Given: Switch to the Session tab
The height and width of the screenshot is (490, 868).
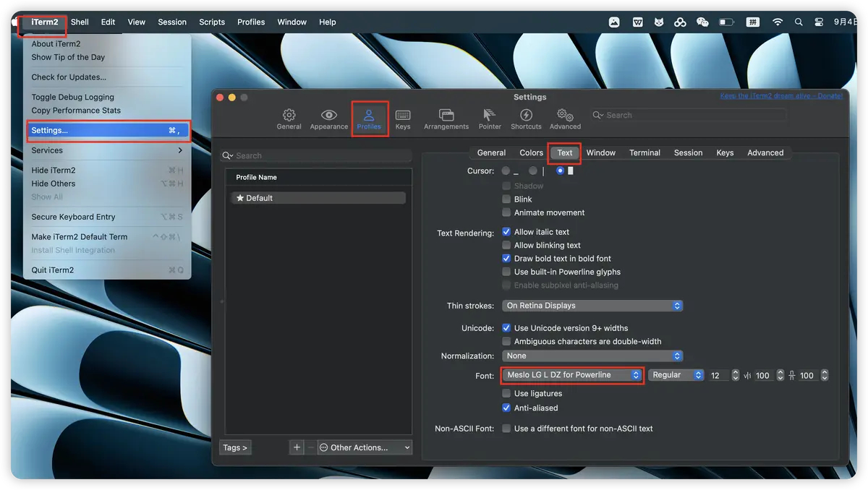Looking at the screenshot, I should point(688,152).
